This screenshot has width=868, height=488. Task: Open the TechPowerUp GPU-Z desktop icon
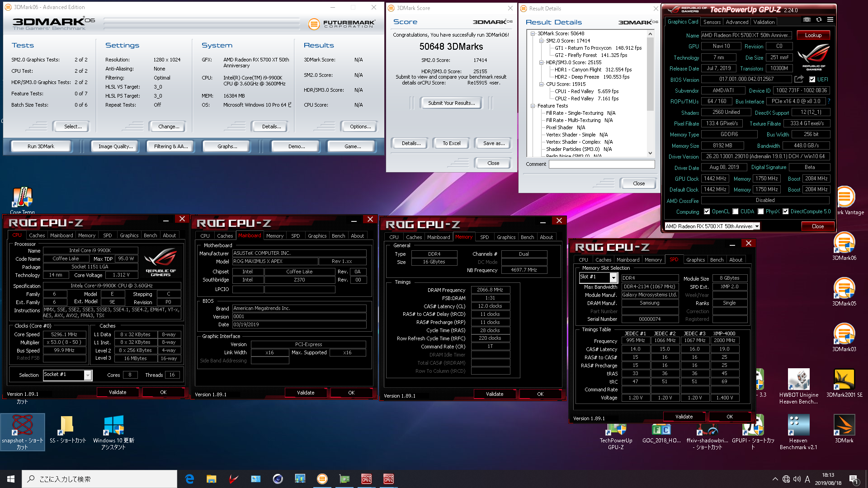616,436
